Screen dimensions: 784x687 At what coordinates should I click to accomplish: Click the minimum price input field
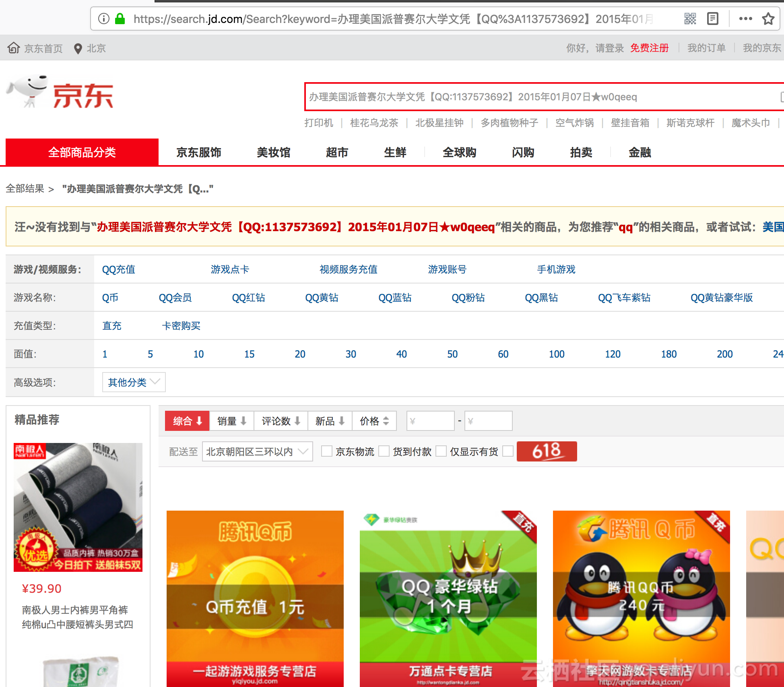430,421
